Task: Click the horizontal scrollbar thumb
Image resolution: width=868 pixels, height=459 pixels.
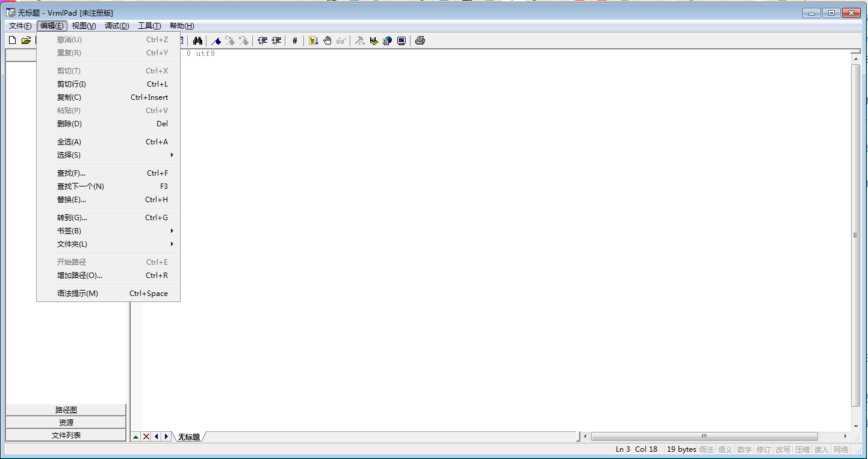Action: 704,436
